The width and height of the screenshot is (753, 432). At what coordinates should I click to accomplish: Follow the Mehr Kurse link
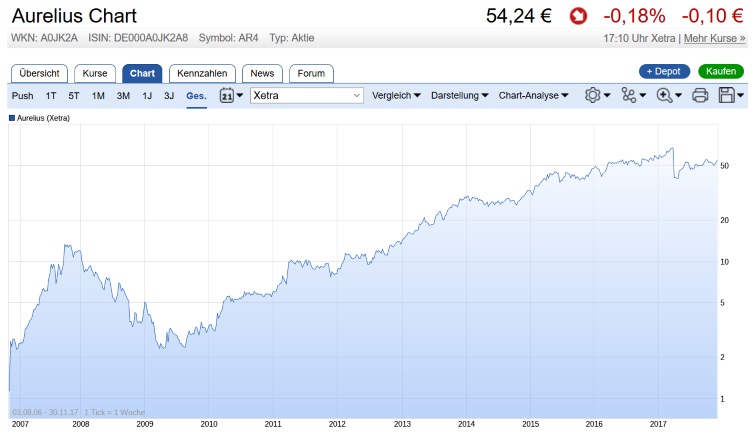click(715, 38)
